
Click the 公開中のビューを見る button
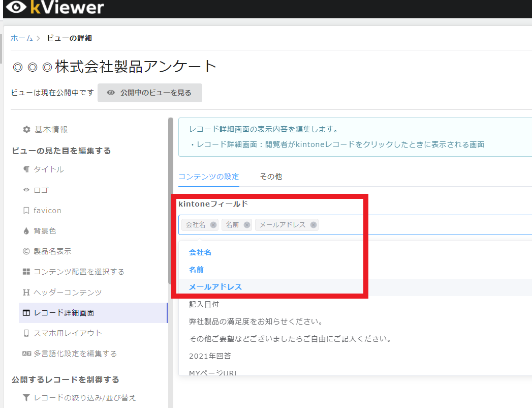(x=150, y=93)
